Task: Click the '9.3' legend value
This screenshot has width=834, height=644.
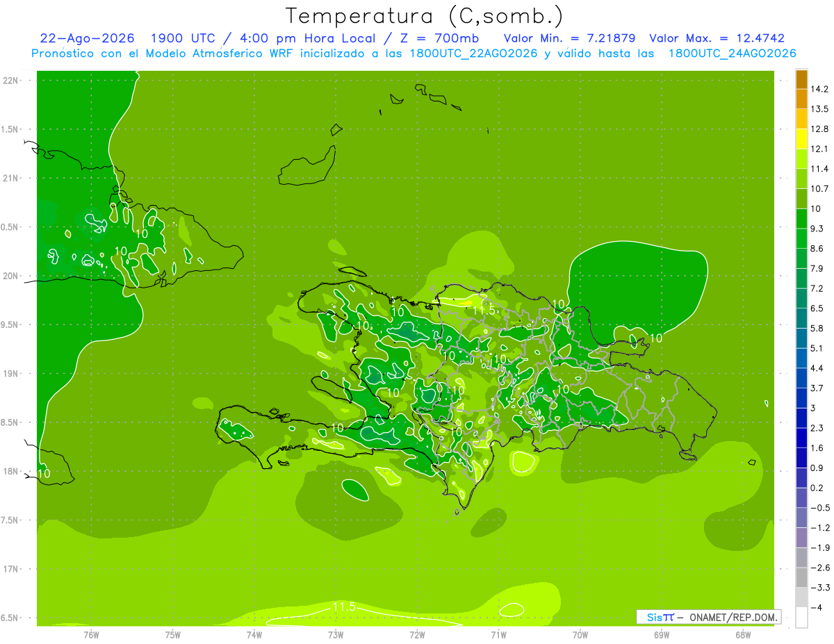Action: [817, 229]
